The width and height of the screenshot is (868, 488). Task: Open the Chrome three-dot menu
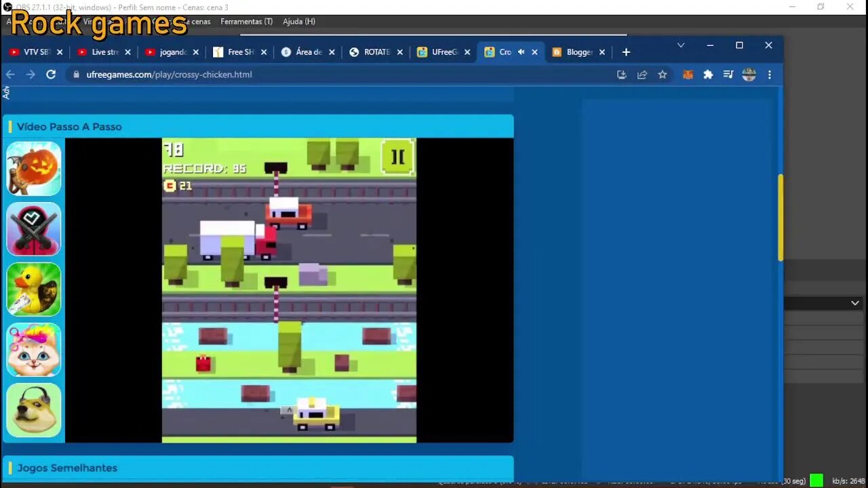[770, 75]
